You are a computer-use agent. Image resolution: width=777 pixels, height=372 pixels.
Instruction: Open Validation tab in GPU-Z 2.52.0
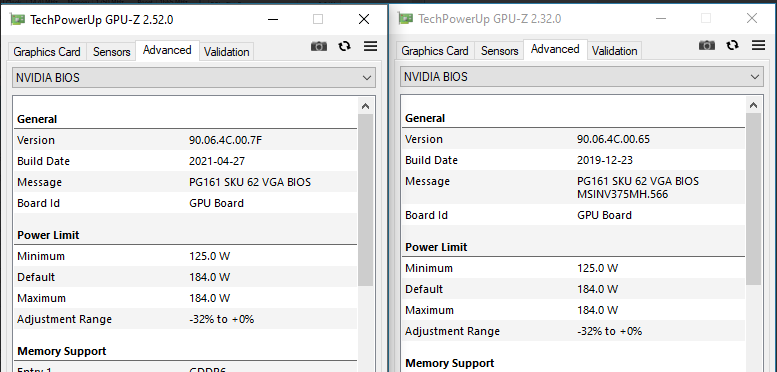(x=226, y=52)
